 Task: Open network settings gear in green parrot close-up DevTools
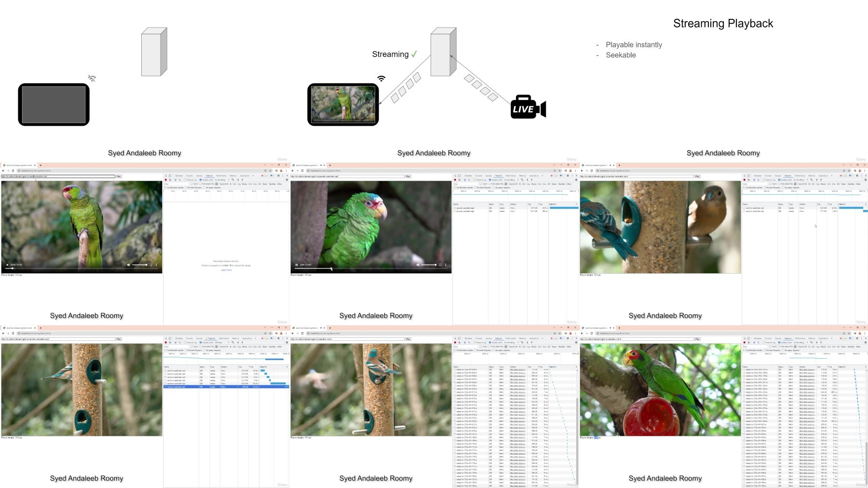point(576,180)
